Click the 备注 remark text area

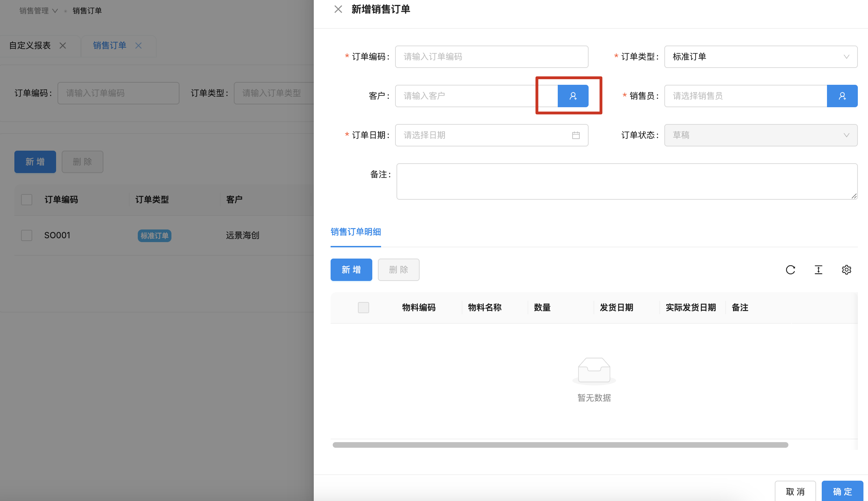pos(626,181)
